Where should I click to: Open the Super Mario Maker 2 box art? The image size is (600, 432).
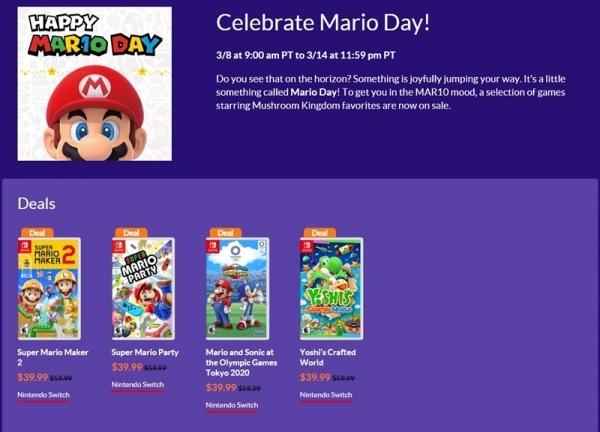tap(49, 289)
